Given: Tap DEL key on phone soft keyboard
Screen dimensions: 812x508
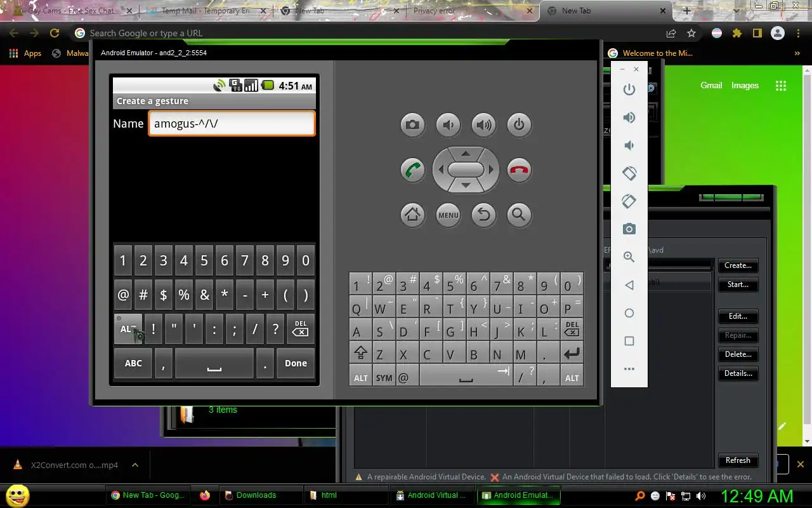Looking at the screenshot, I should tap(301, 329).
